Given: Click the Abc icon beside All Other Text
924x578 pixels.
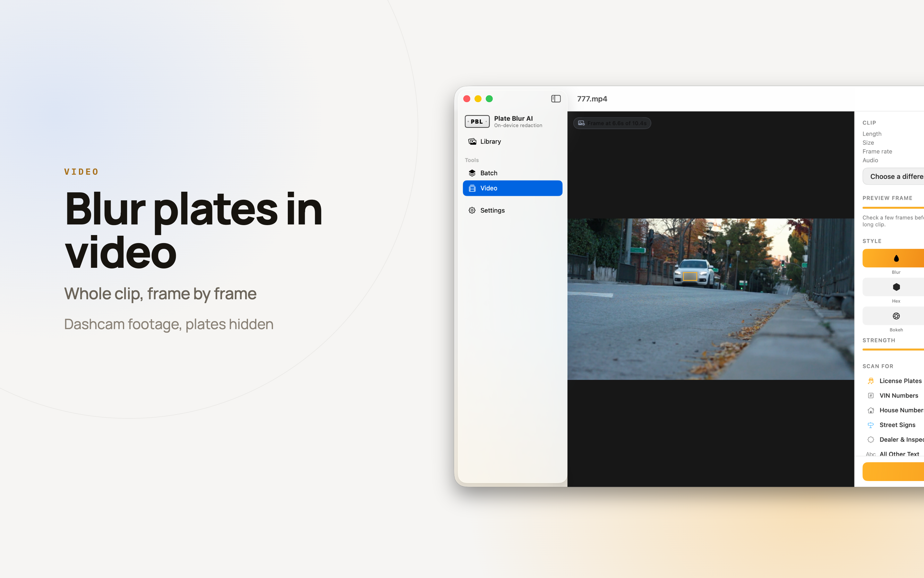Looking at the screenshot, I should tap(870, 454).
